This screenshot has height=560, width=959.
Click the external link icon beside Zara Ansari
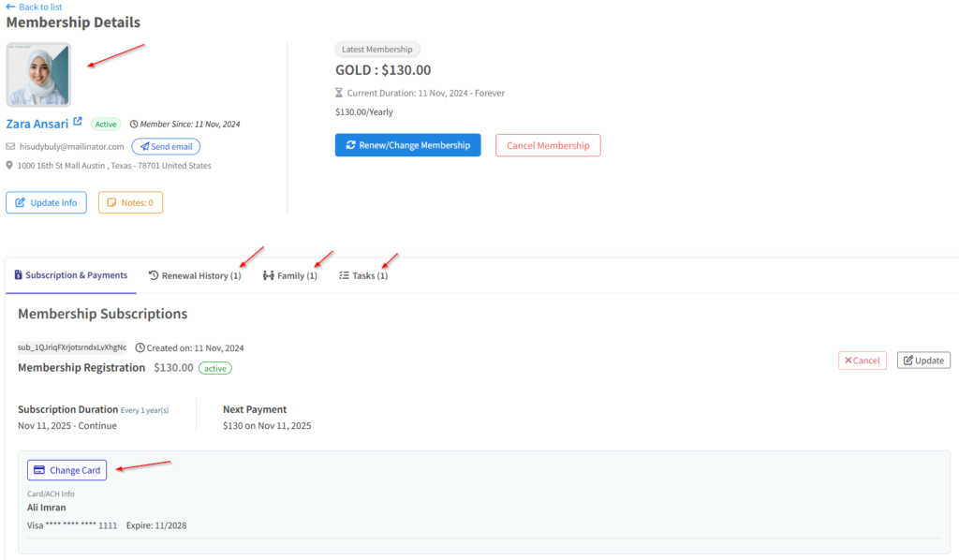(78, 122)
